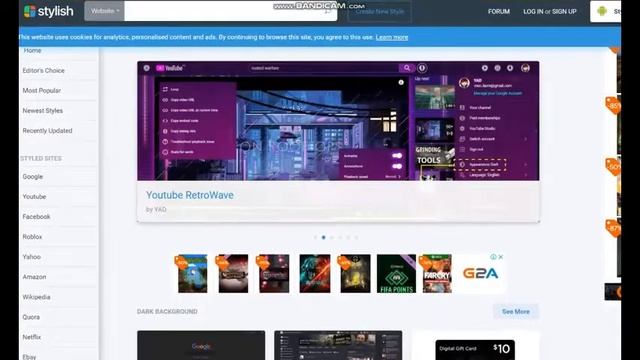Click the Create New Style button
640x360 pixels.
[x=380, y=11]
